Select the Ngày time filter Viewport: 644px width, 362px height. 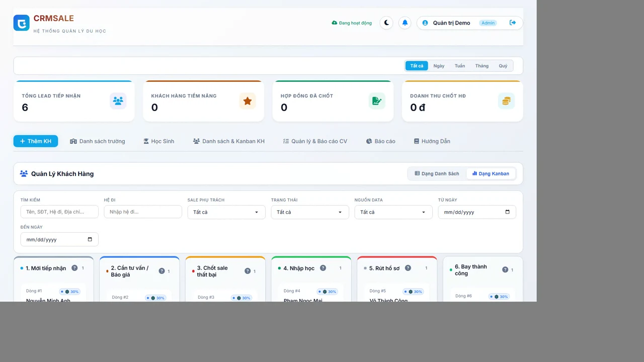[x=439, y=66]
